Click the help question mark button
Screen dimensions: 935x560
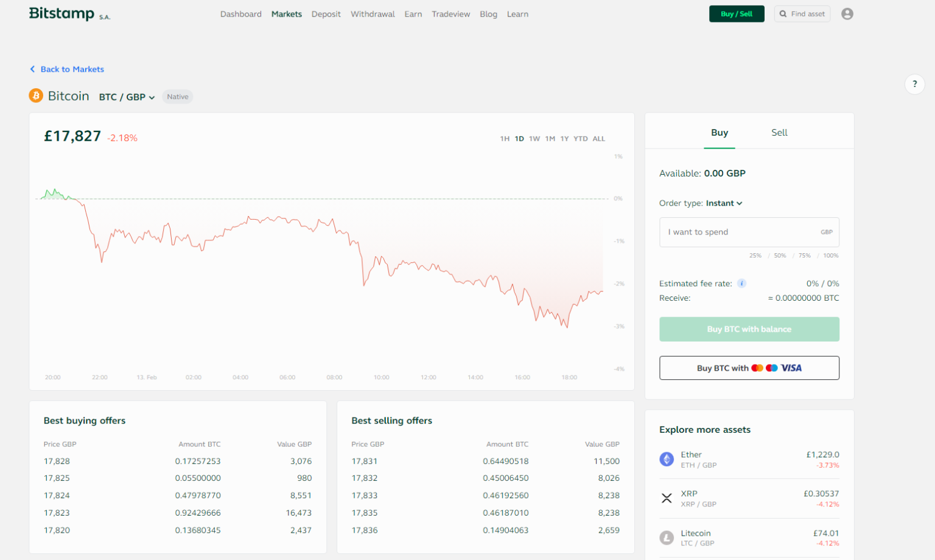pyautogui.click(x=914, y=84)
